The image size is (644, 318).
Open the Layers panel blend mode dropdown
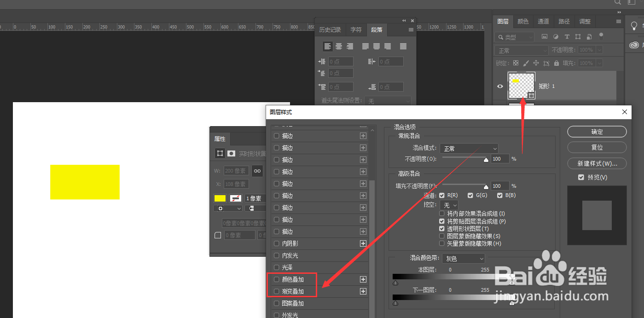(x=521, y=50)
